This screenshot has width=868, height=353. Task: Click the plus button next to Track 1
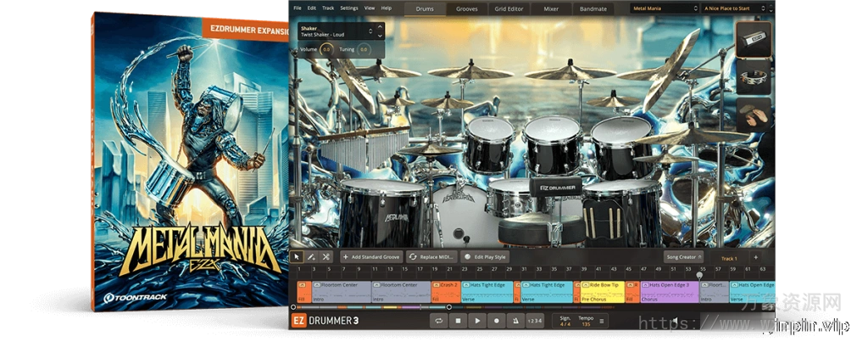click(x=755, y=258)
